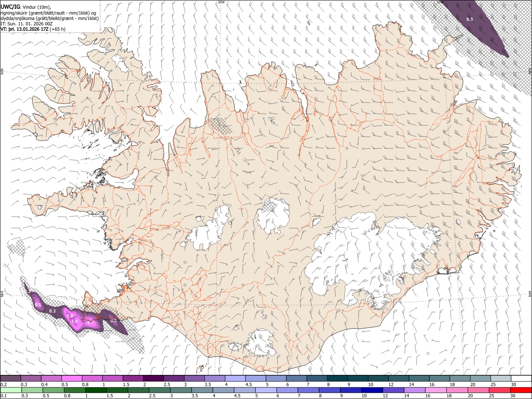Select the deep navy rain swatch for 10–12

pos(372,390)
